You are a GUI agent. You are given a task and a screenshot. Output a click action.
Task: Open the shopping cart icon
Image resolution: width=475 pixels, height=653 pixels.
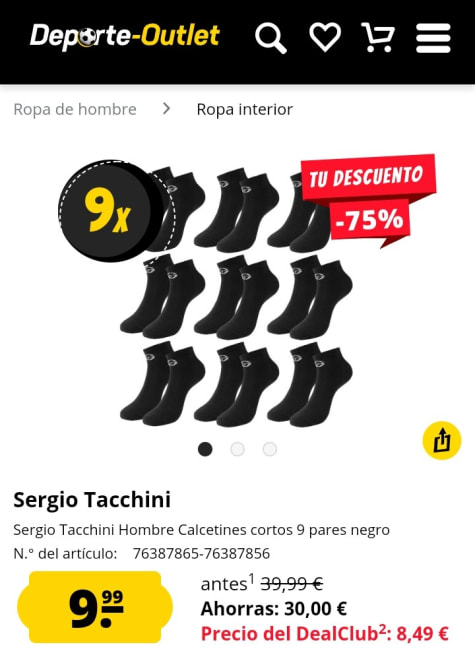click(x=378, y=37)
